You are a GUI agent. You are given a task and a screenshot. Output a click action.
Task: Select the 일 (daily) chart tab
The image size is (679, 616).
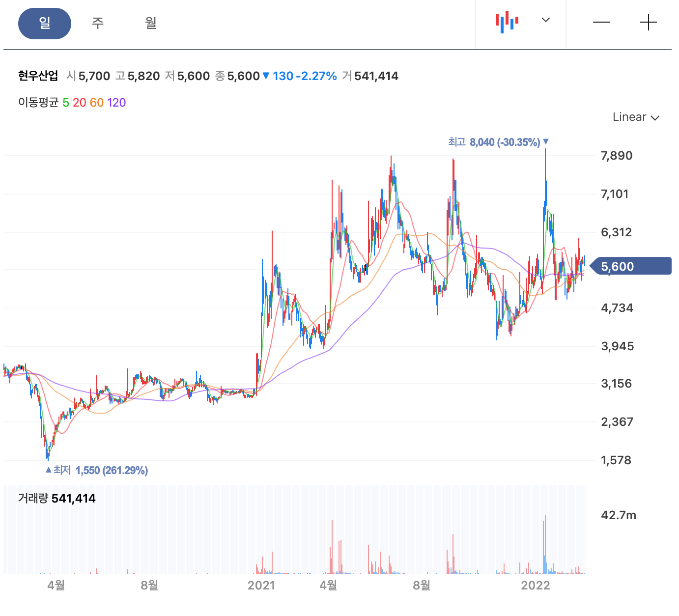point(45,23)
